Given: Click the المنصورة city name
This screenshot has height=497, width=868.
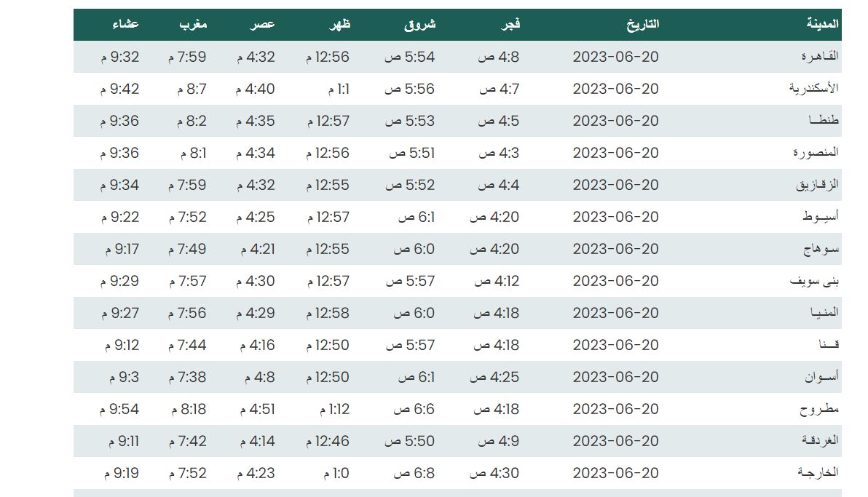Looking at the screenshot, I should coord(816,153).
